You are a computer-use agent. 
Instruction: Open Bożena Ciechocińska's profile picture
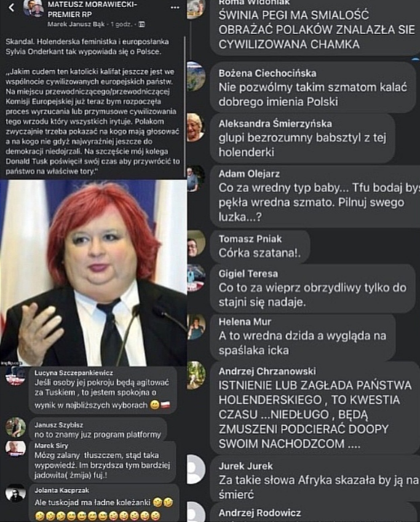click(196, 76)
